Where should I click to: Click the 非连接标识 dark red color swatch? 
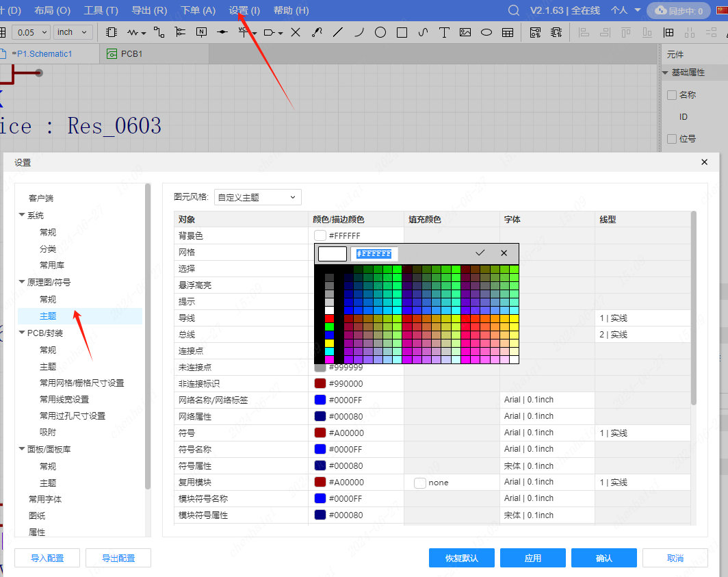[x=320, y=383]
